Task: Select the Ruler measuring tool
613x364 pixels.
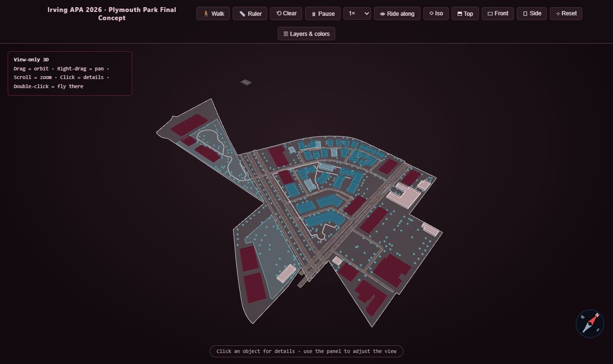Action: (250, 13)
